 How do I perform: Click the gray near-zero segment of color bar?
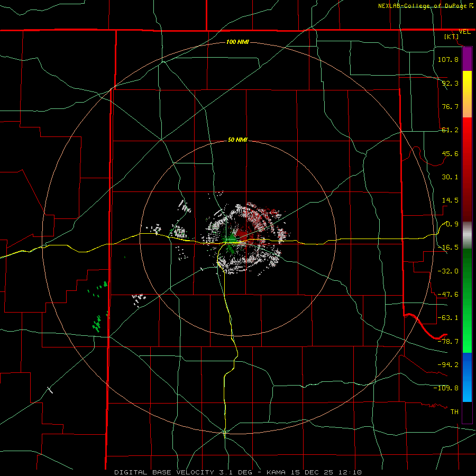click(467, 235)
